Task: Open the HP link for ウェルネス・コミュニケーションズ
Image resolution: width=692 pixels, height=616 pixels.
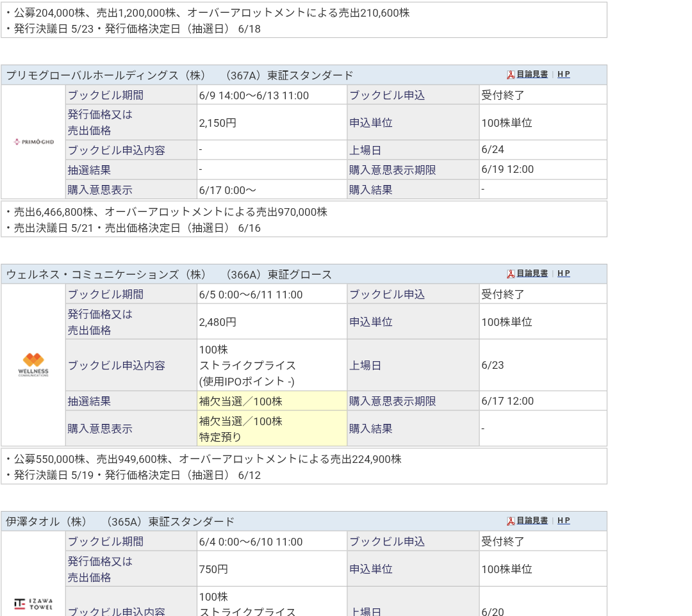Action: pos(563,273)
